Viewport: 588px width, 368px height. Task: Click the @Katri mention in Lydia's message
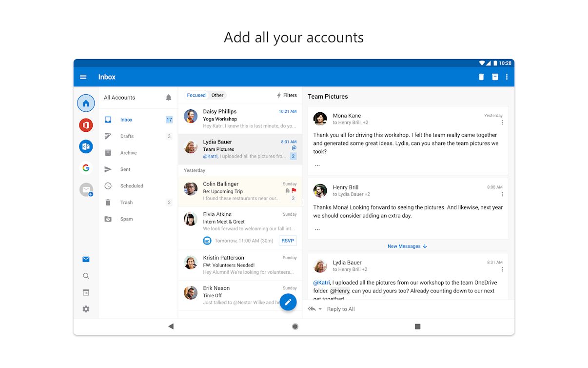pyautogui.click(x=322, y=283)
